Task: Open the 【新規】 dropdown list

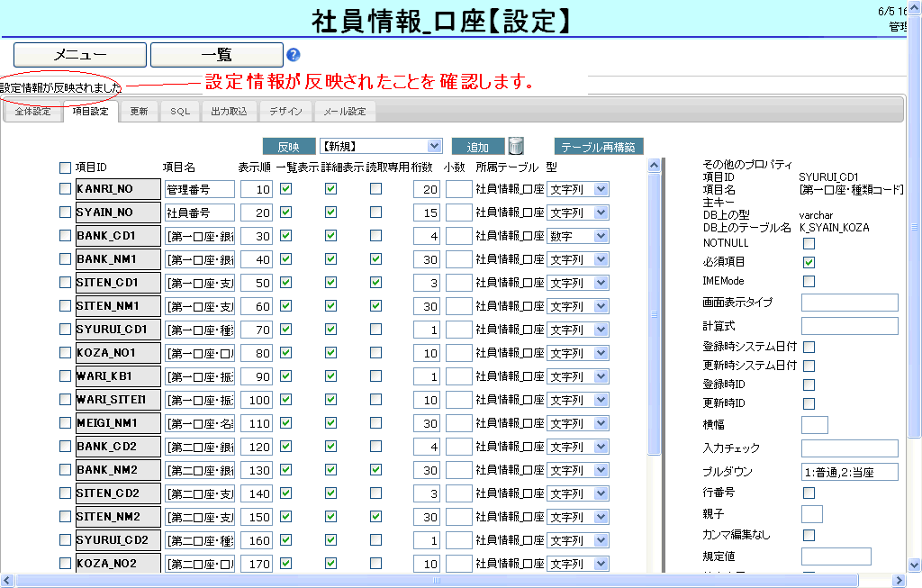Action: click(x=381, y=146)
